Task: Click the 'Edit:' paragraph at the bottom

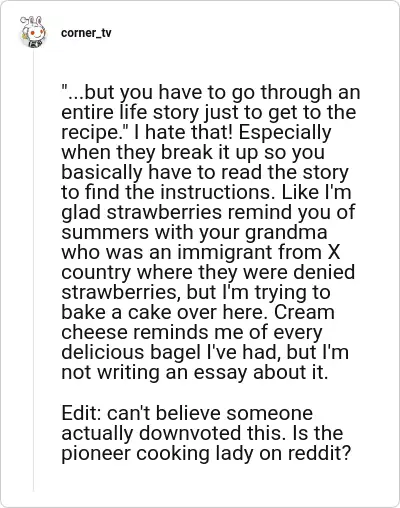Action: point(207,433)
